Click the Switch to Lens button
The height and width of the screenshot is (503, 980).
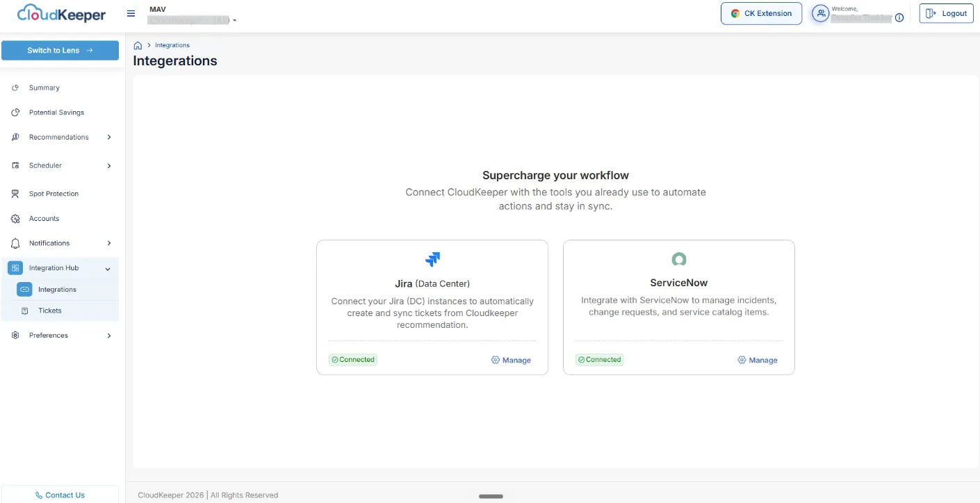(60, 50)
